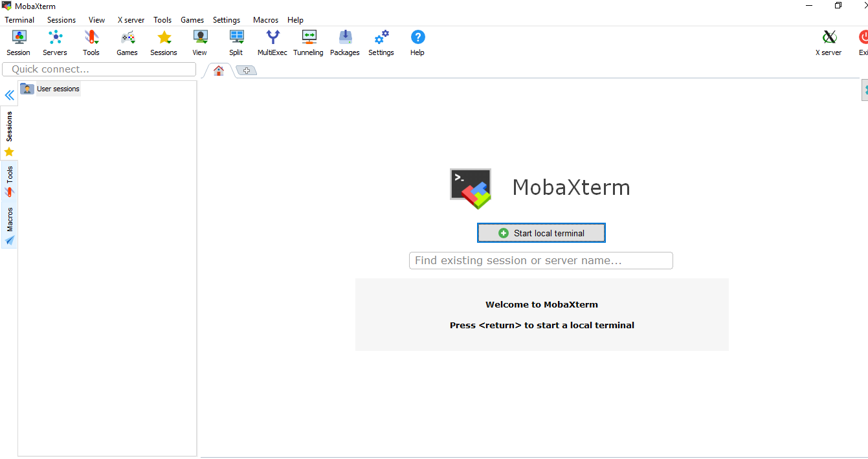868x459 pixels.
Task: Open the Sessions menu in menu bar
Action: pyautogui.click(x=61, y=20)
